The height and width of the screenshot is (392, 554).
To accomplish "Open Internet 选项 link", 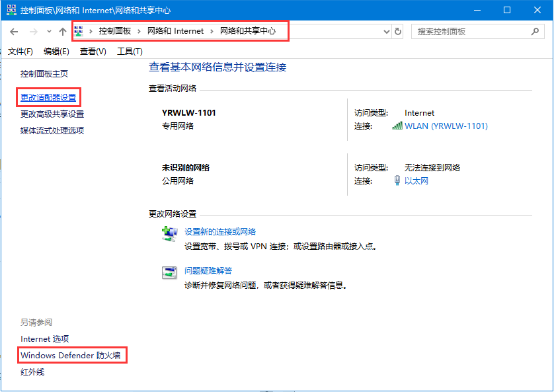I will (x=44, y=338).
